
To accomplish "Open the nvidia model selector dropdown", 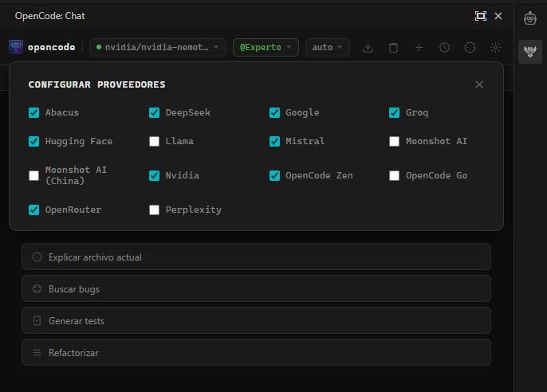I will [x=158, y=47].
